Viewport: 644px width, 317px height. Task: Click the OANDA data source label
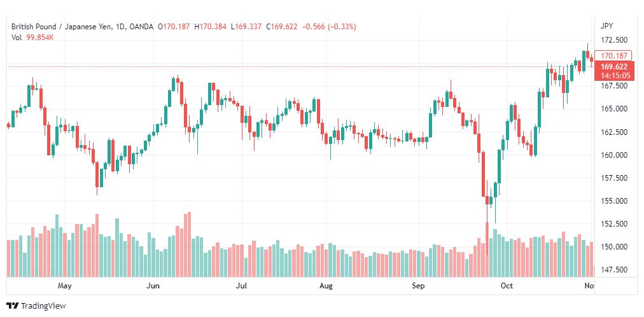click(x=141, y=27)
